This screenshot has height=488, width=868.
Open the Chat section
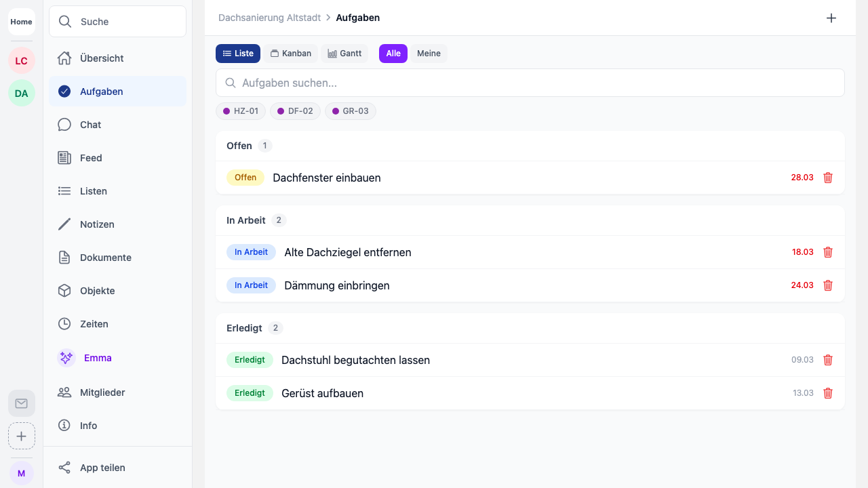point(89,125)
